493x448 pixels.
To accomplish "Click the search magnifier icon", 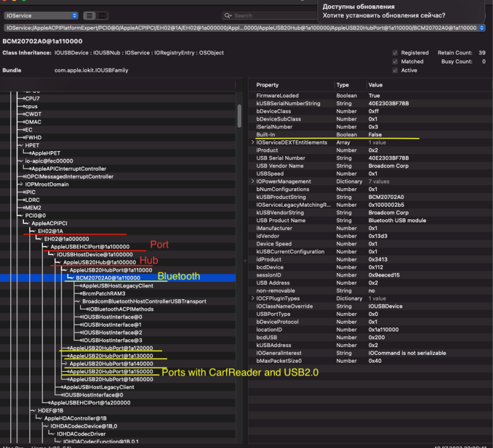I will (227, 16).
